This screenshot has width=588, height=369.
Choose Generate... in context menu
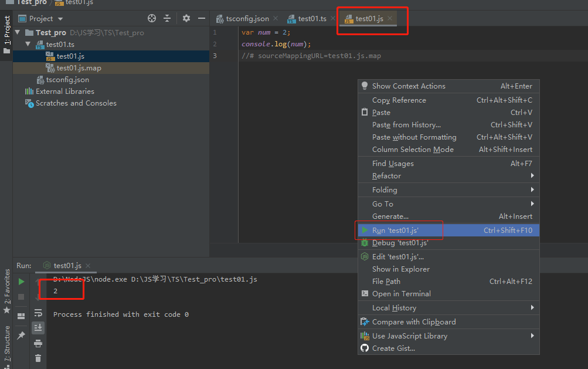tap(448, 216)
